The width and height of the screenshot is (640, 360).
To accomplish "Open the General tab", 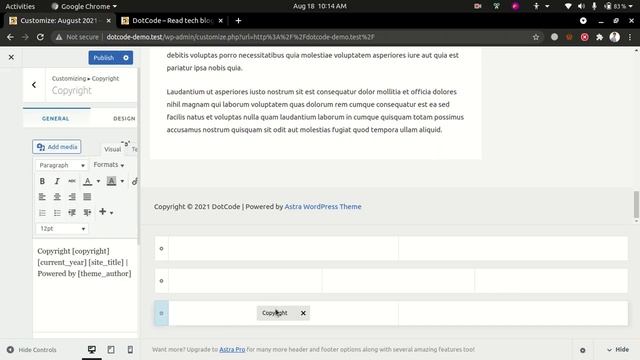I will tap(56, 118).
